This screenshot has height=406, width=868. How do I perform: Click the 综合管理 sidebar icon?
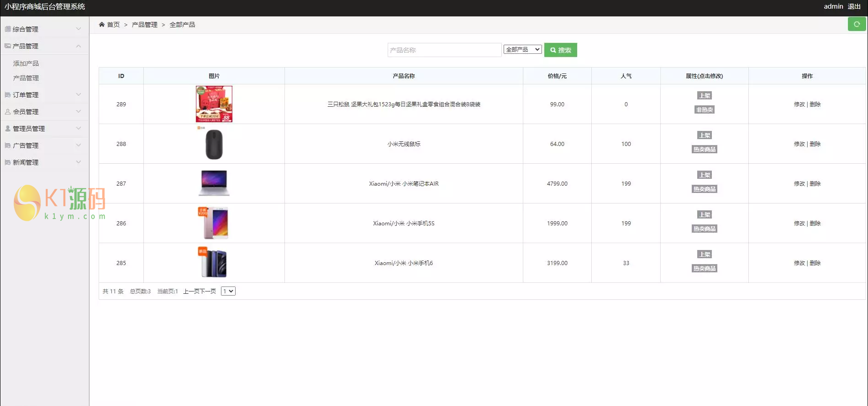[x=8, y=29]
